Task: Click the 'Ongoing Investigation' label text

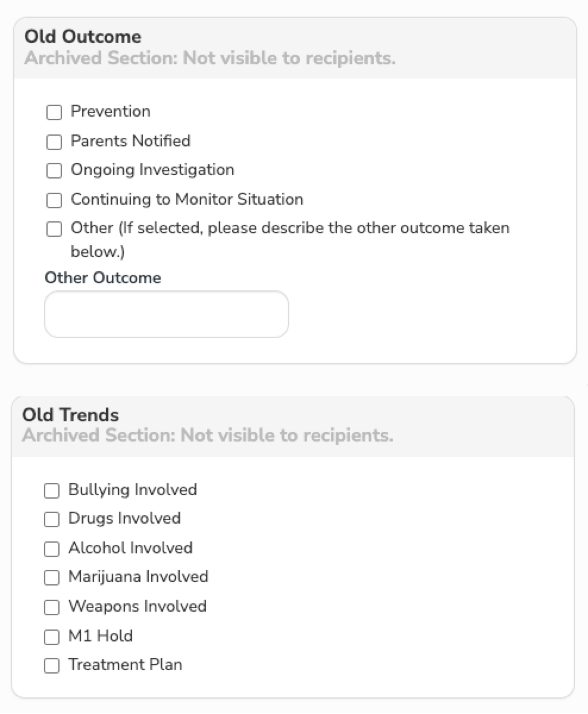Action: [x=152, y=170]
